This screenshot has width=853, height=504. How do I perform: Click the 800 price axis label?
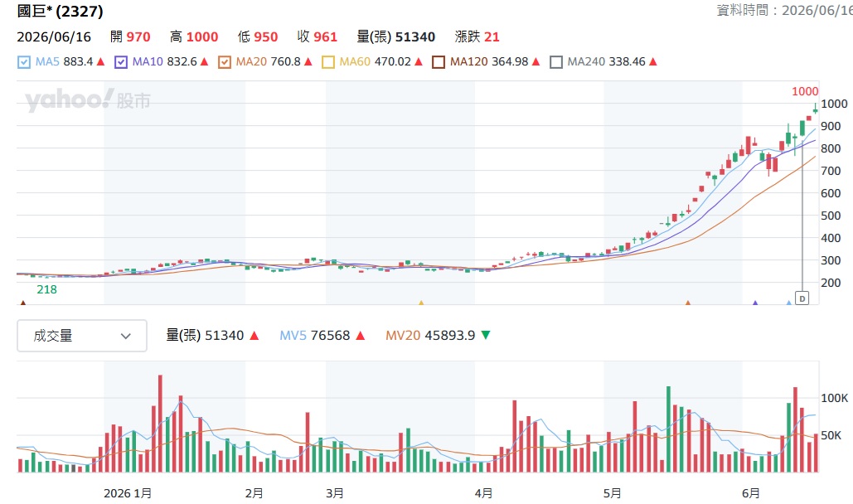pyautogui.click(x=831, y=148)
